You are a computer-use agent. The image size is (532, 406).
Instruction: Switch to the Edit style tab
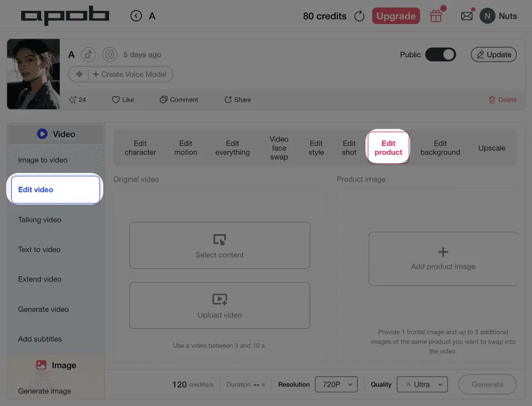point(316,148)
